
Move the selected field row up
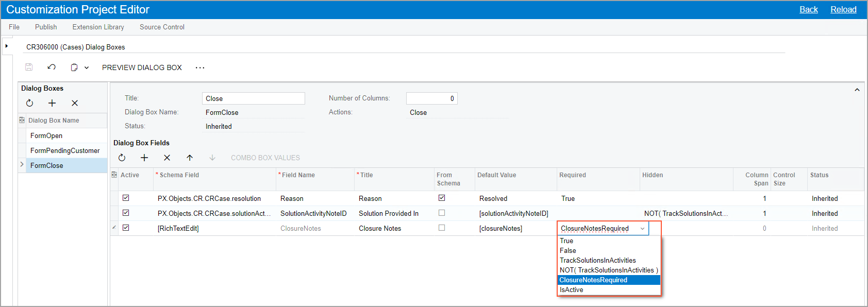tap(190, 158)
